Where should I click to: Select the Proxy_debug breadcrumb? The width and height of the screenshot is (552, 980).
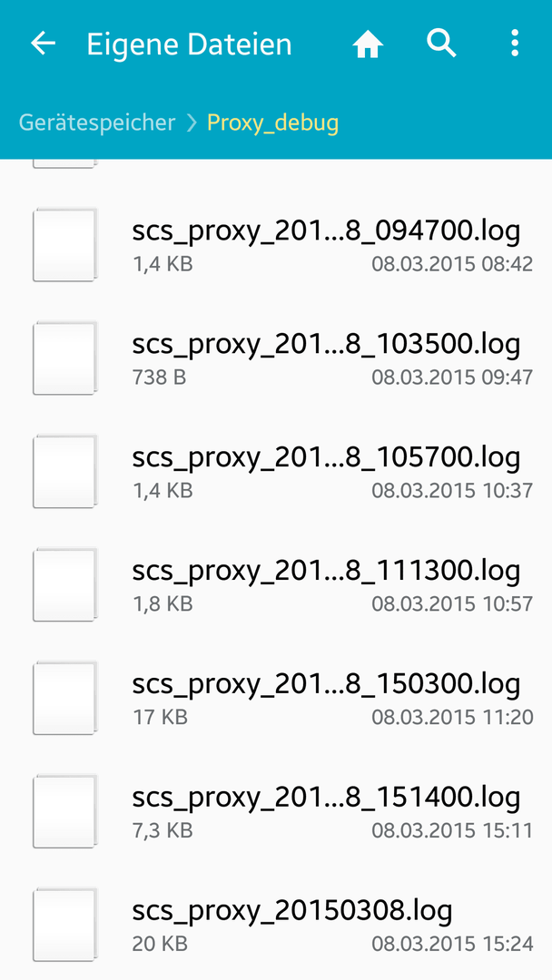[x=272, y=123]
